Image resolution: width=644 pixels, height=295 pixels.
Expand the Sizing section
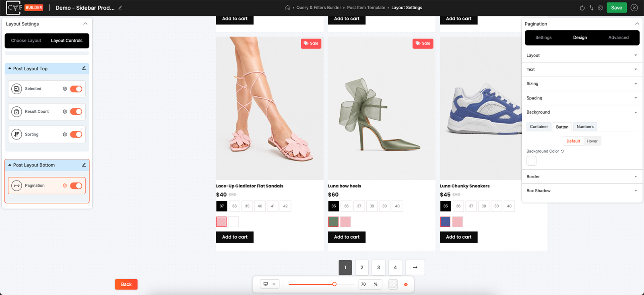(x=582, y=83)
